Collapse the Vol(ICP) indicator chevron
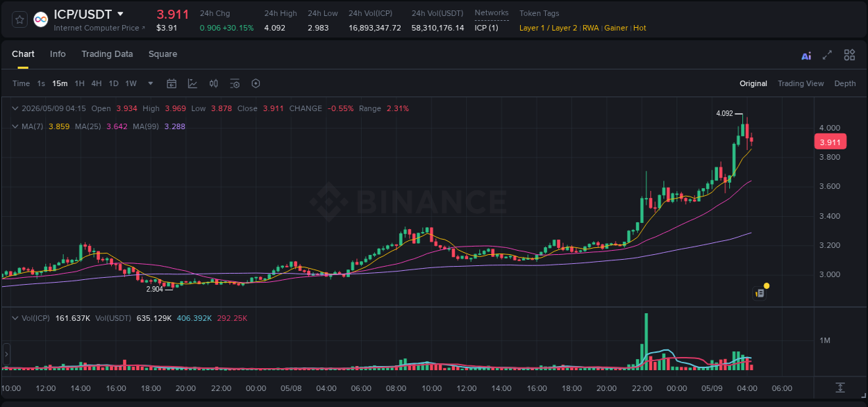The image size is (868, 407). point(15,318)
